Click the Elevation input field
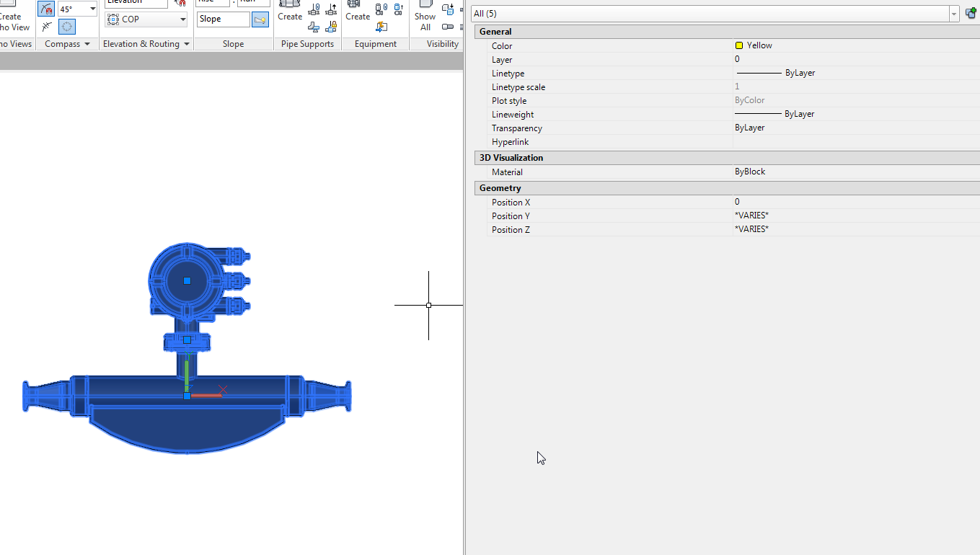980x555 pixels. pyautogui.click(x=137, y=3)
